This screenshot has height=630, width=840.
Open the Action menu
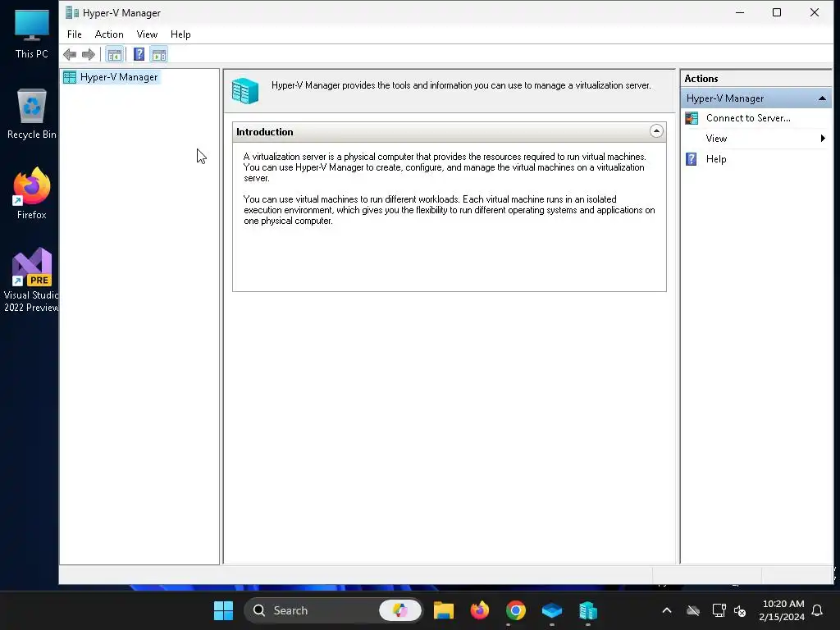coord(109,34)
